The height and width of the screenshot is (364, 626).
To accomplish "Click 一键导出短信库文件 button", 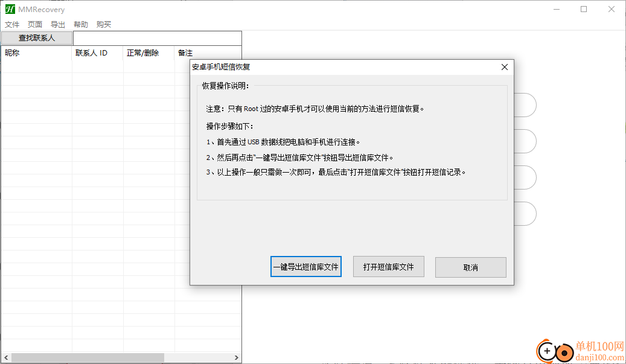I will coord(306,267).
